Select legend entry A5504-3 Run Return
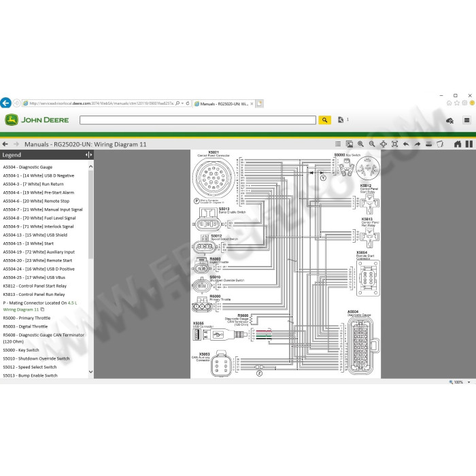 [x=33, y=184]
